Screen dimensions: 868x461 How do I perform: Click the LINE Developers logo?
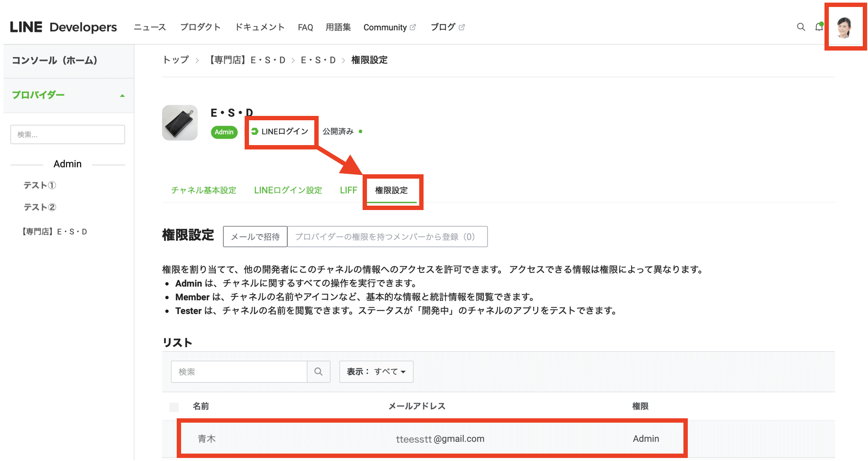pos(63,27)
